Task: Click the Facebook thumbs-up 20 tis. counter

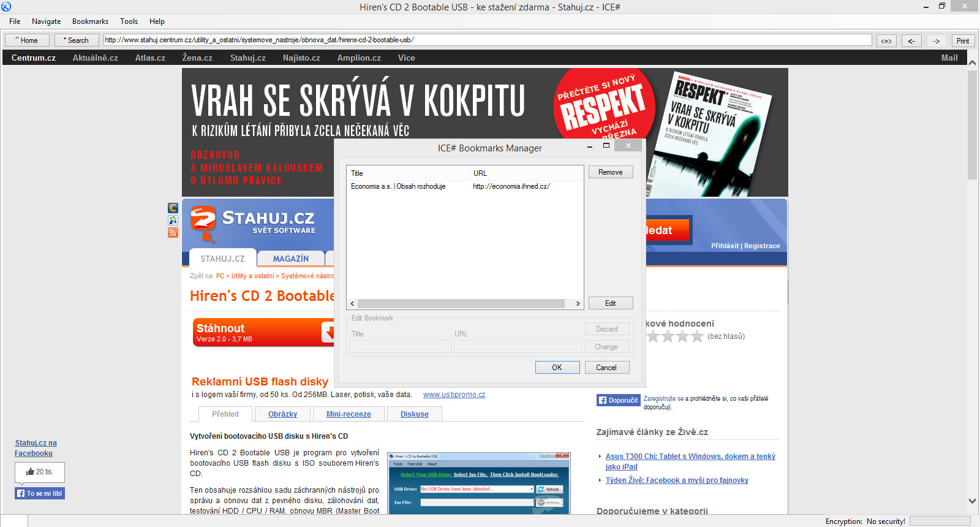Action: [40, 472]
